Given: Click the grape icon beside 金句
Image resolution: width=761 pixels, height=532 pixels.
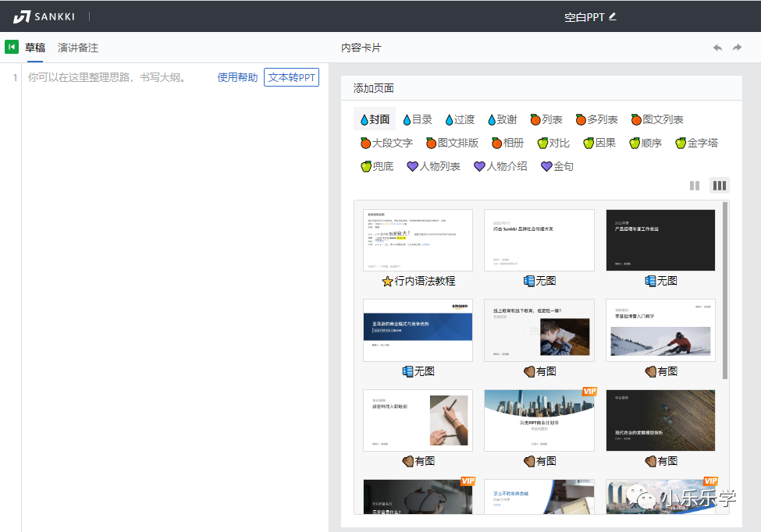Looking at the screenshot, I should (x=548, y=166).
